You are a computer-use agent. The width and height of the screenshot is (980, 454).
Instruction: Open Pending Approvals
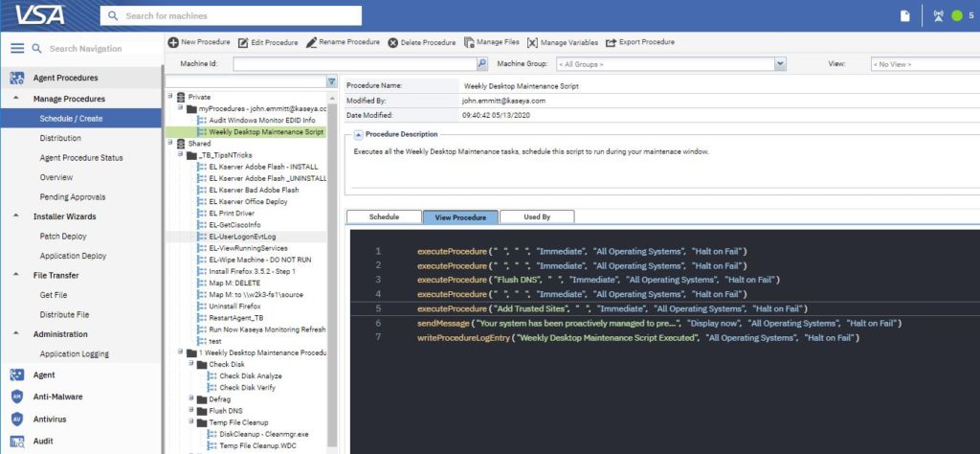tap(73, 197)
